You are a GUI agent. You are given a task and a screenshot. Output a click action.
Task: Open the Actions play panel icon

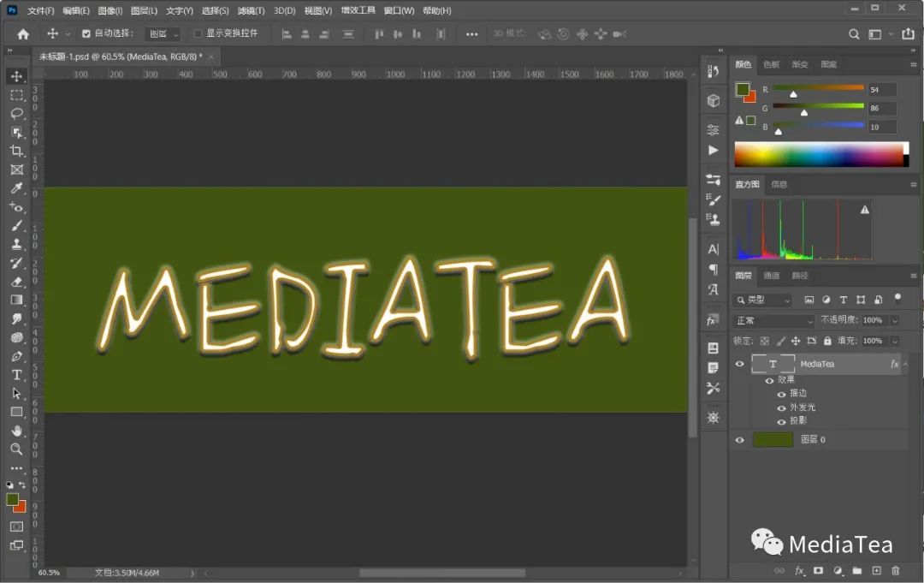coord(713,151)
